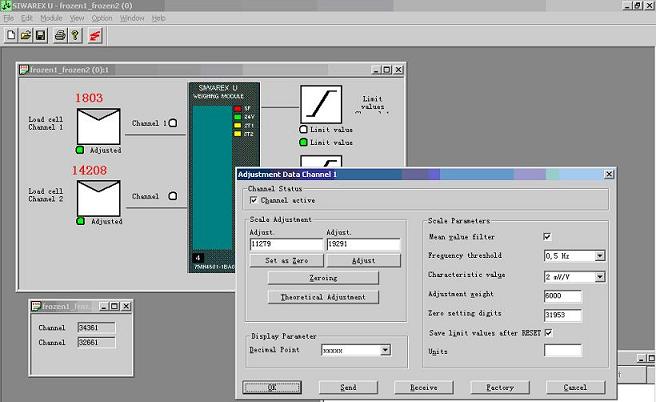656x402 pixels.
Task: Click the Channel field showing 32661
Action: tap(96, 342)
